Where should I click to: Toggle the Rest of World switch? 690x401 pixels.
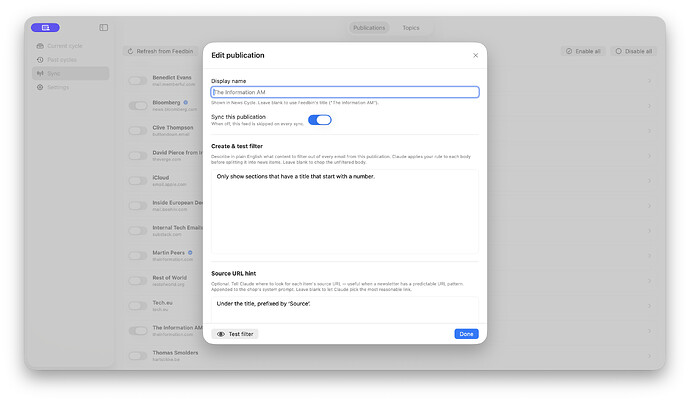click(138, 281)
